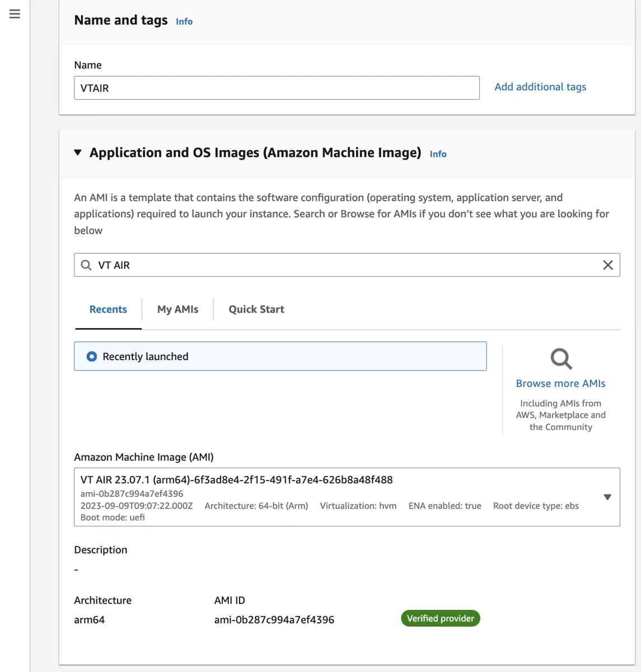641x672 pixels.
Task: Open the navigation sidebar hamburger menu
Action: click(15, 13)
